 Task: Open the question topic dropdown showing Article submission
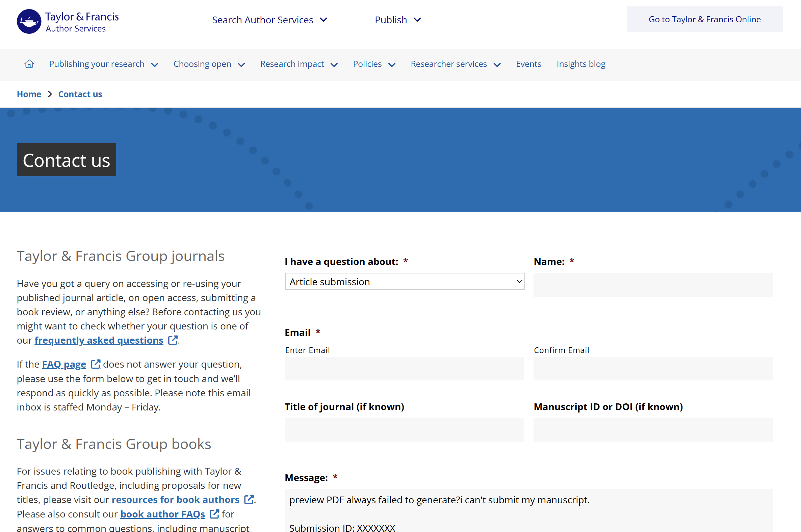pyautogui.click(x=405, y=282)
